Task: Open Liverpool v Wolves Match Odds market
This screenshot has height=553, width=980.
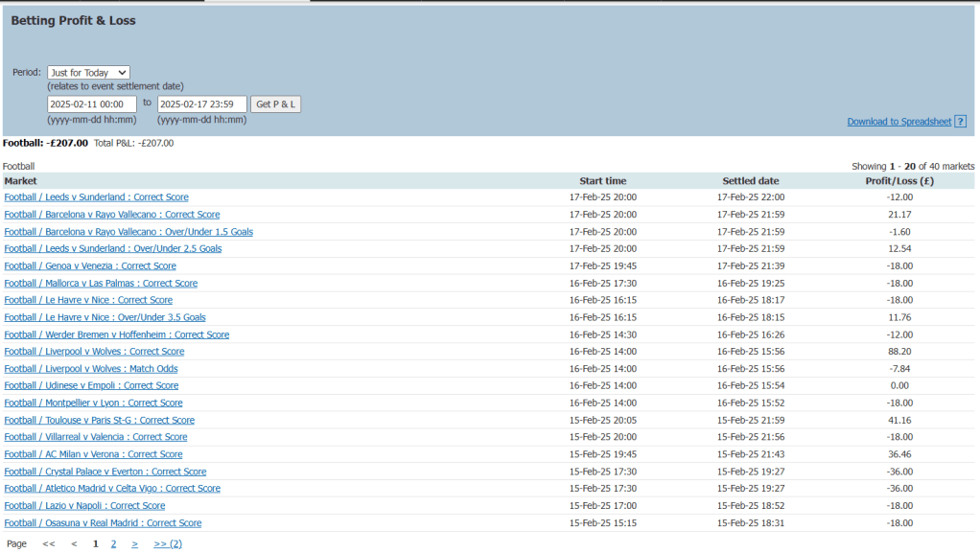Action: [x=90, y=369]
